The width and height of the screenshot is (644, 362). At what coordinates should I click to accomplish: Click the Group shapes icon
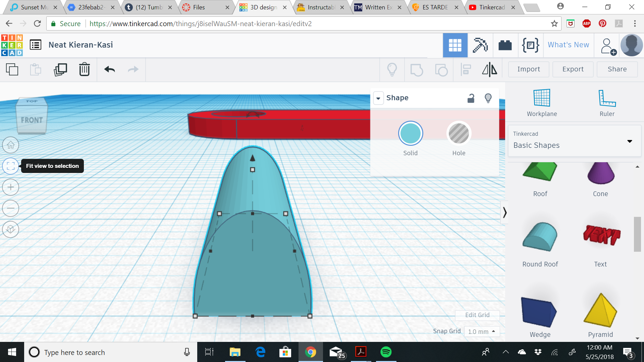click(x=417, y=70)
